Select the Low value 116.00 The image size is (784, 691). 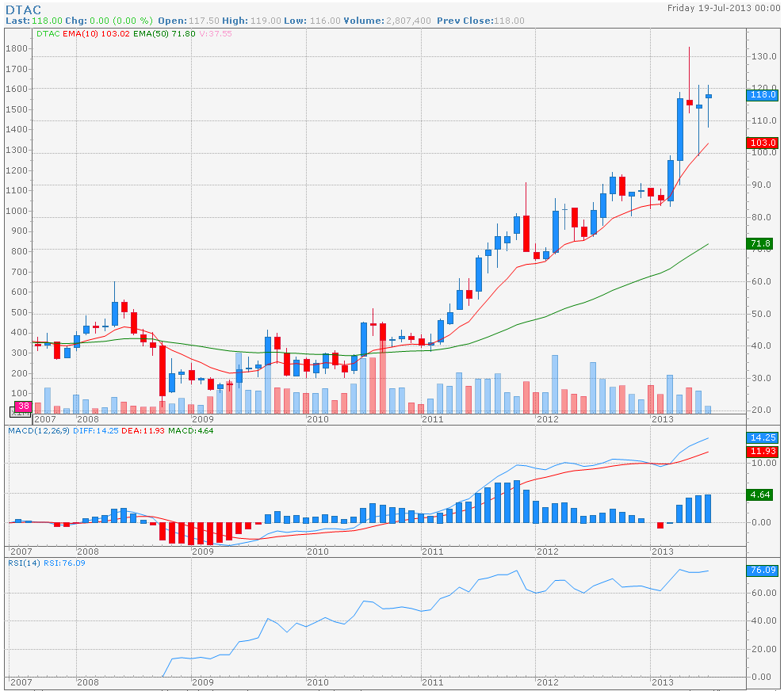[325, 21]
